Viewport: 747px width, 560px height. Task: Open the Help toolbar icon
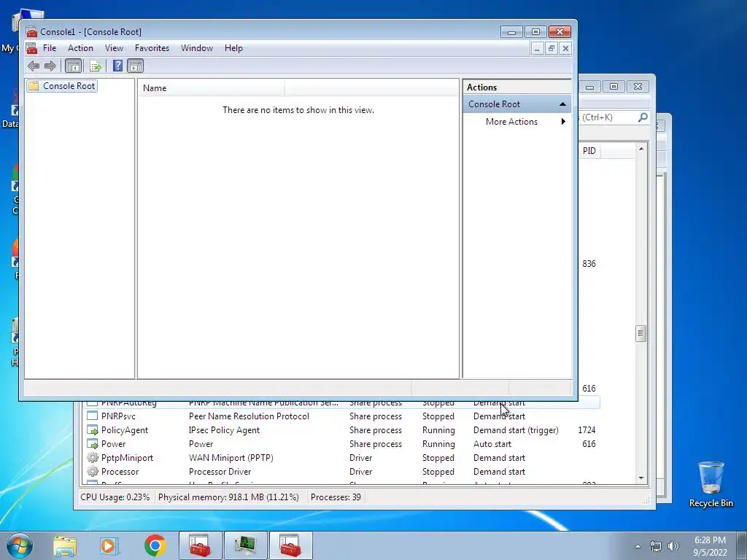pos(117,66)
